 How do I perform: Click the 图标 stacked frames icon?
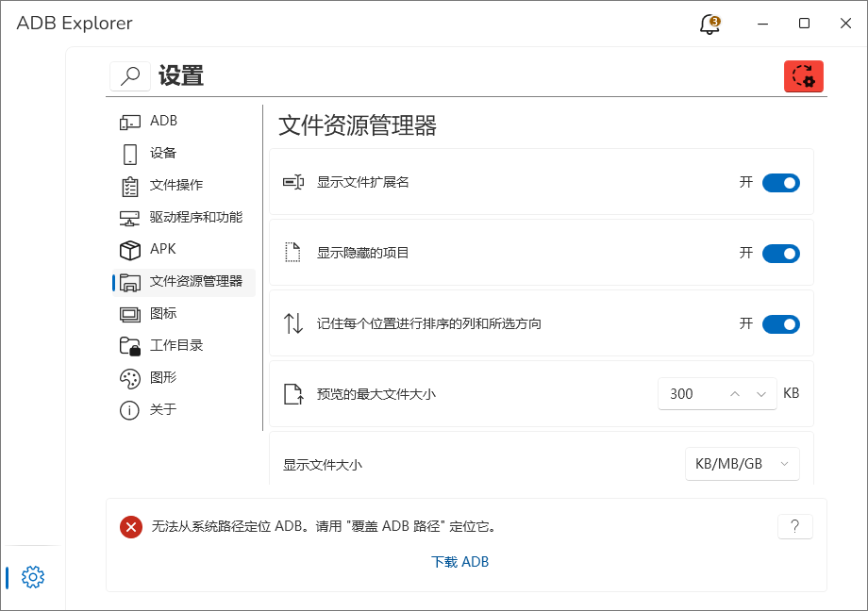(129, 314)
